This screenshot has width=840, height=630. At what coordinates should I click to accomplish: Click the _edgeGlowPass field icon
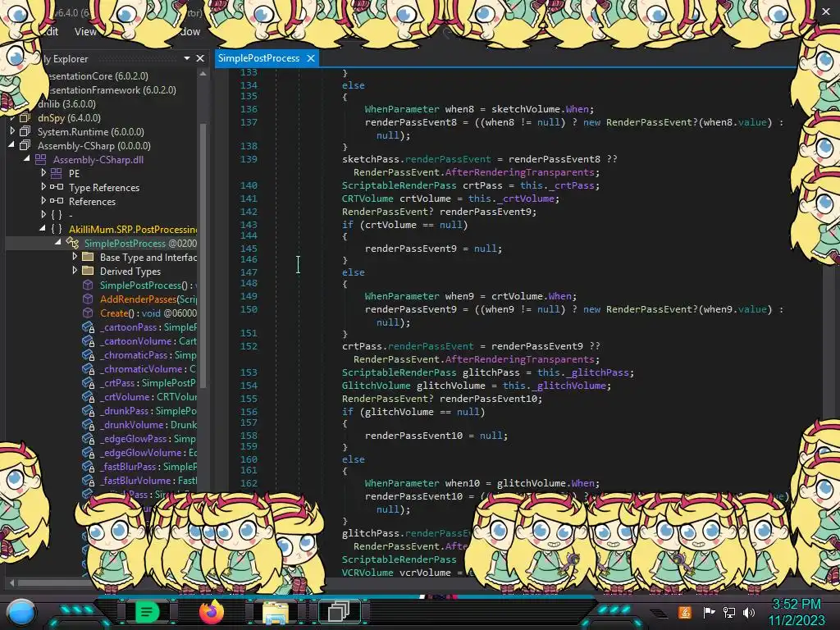pos(89,439)
